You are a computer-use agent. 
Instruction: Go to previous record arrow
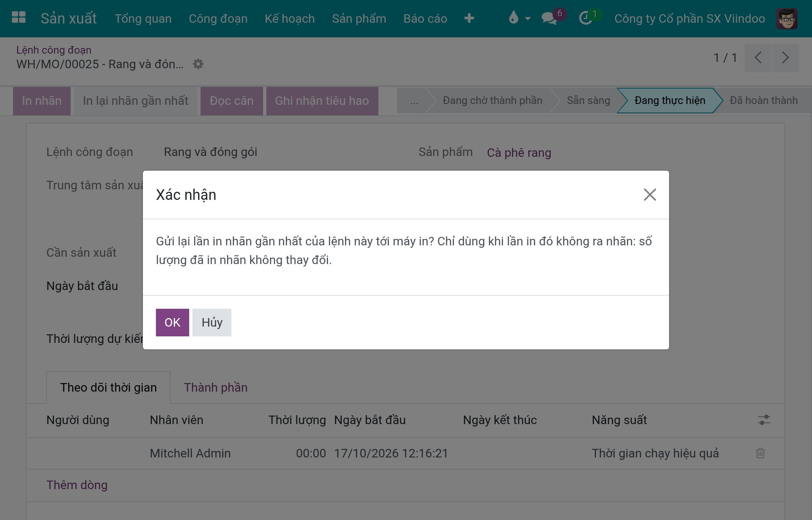[x=758, y=58]
